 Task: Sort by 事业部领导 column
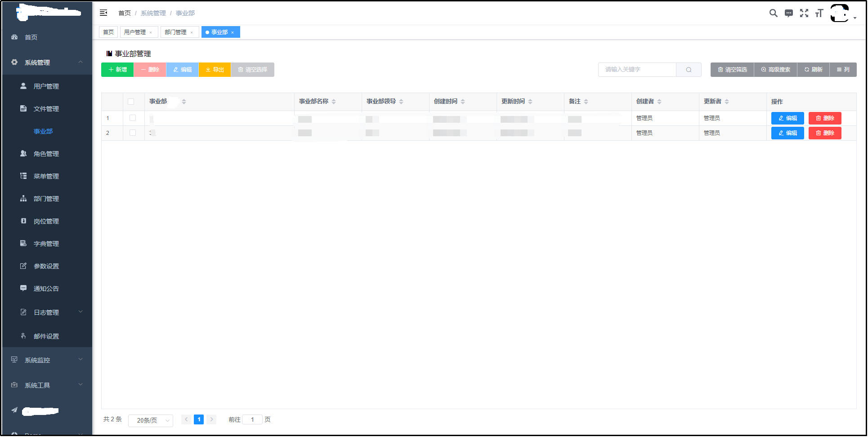[401, 102]
